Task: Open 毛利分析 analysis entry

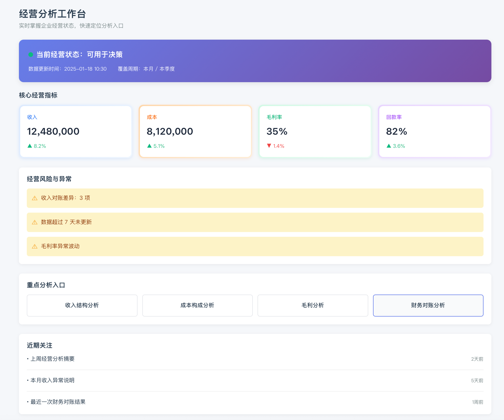Action: (312, 305)
